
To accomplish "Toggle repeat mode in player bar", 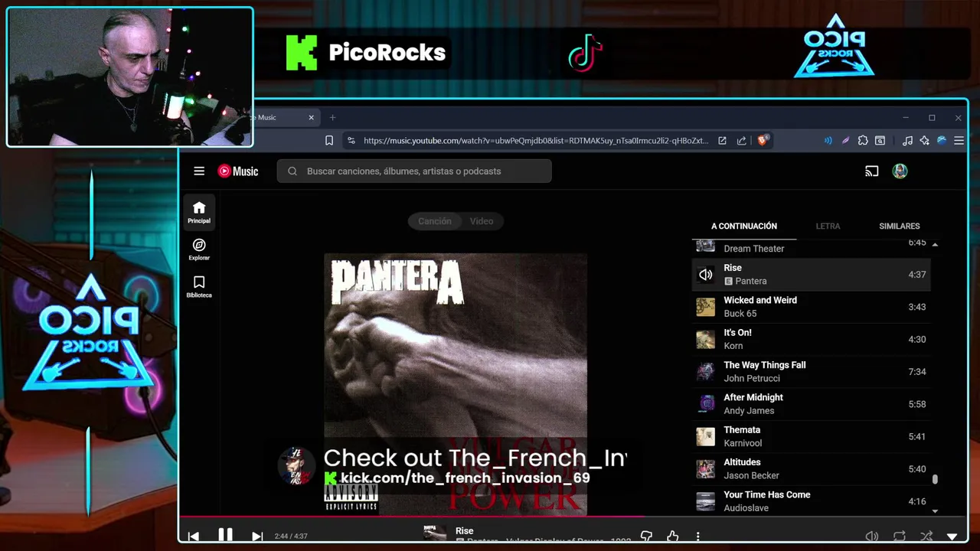I will click(x=900, y=536).
